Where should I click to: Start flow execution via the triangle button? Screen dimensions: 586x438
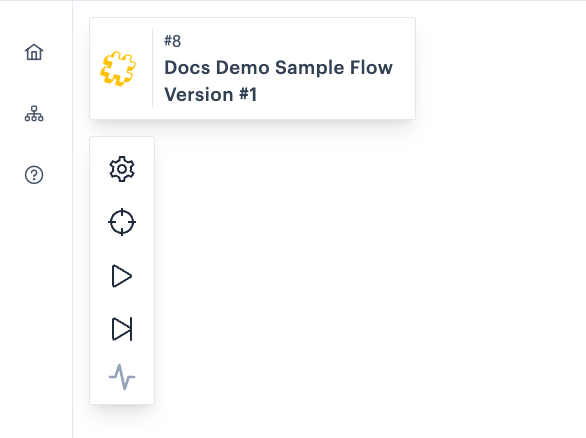[122, 276]
